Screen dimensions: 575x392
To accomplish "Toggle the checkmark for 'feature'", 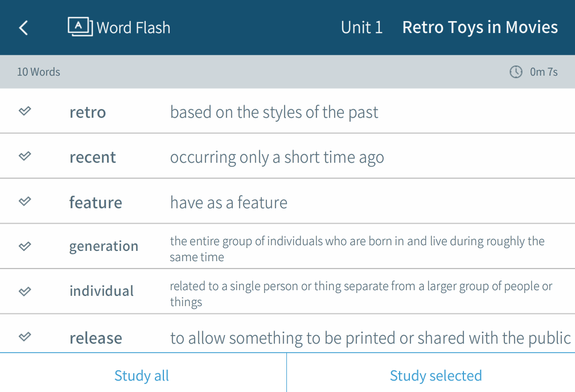I will click(x=25, y=201).
